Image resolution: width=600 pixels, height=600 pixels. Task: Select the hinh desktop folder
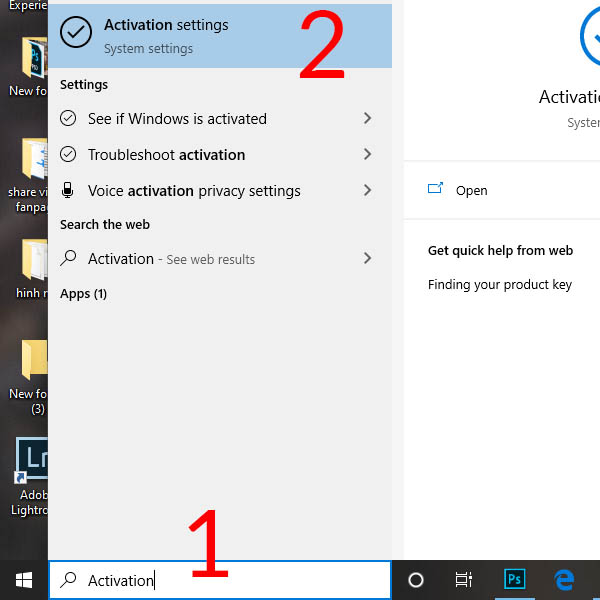32,269
